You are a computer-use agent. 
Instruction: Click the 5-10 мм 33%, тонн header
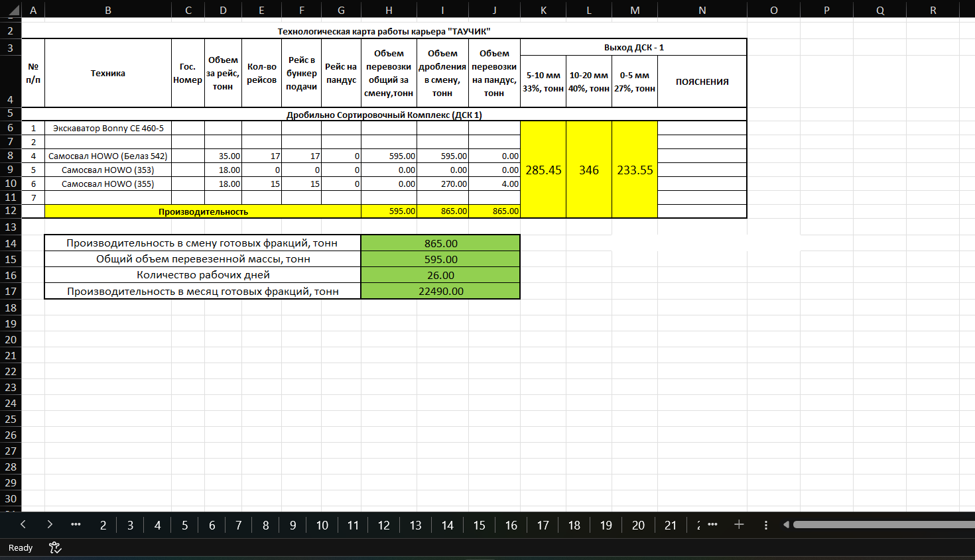[x=543, y=82]
